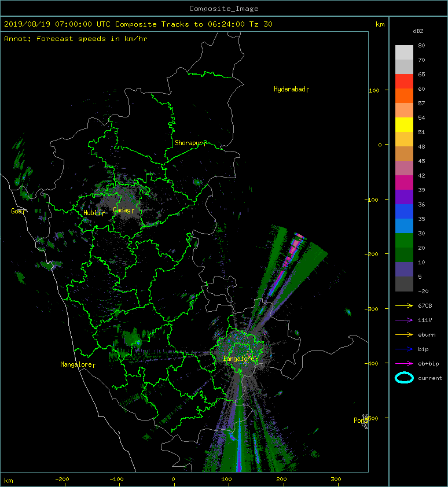Click the 'km' label beside header line
The width and height of the screenshot is (448, 487).
(x=380, y=24)
